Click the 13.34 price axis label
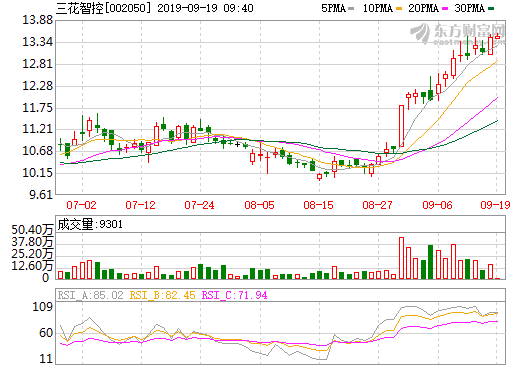Image resolution: width=520 pixels, height=365 pixels. point(37,42)
